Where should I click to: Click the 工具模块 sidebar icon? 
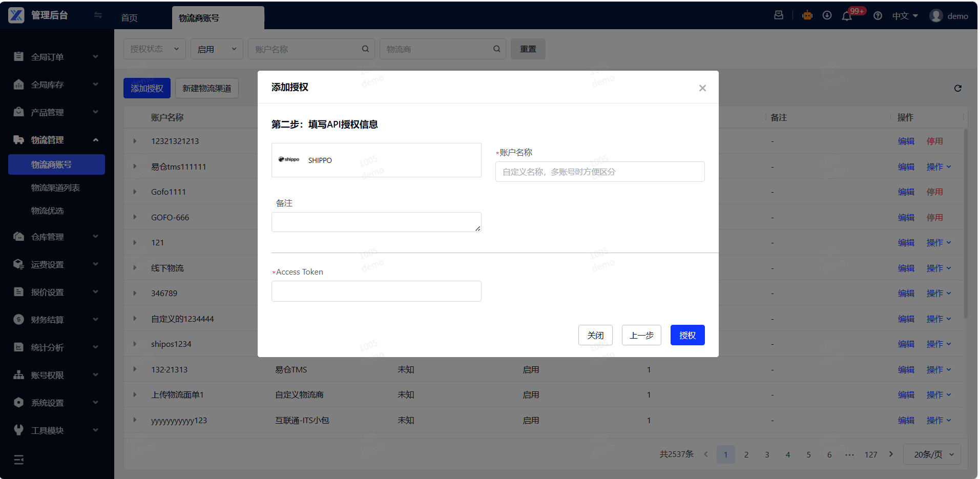[x=18, y=430]
